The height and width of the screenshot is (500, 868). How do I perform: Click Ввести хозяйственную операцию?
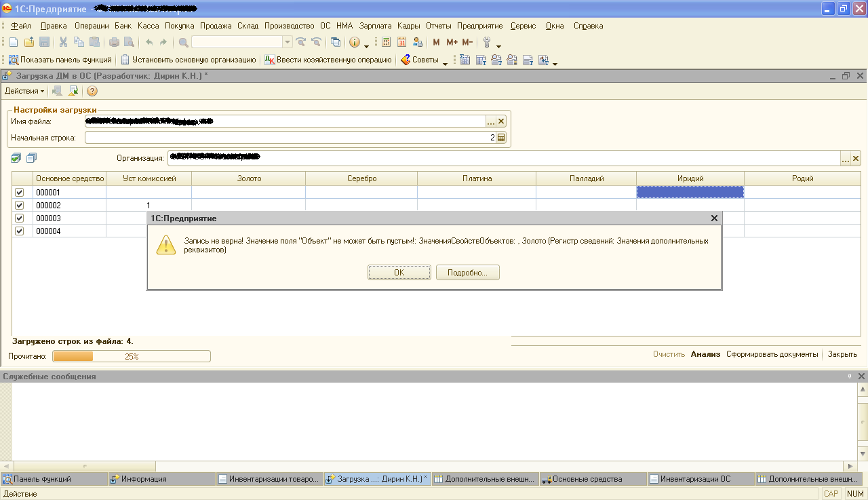click(x=328, y=60)
